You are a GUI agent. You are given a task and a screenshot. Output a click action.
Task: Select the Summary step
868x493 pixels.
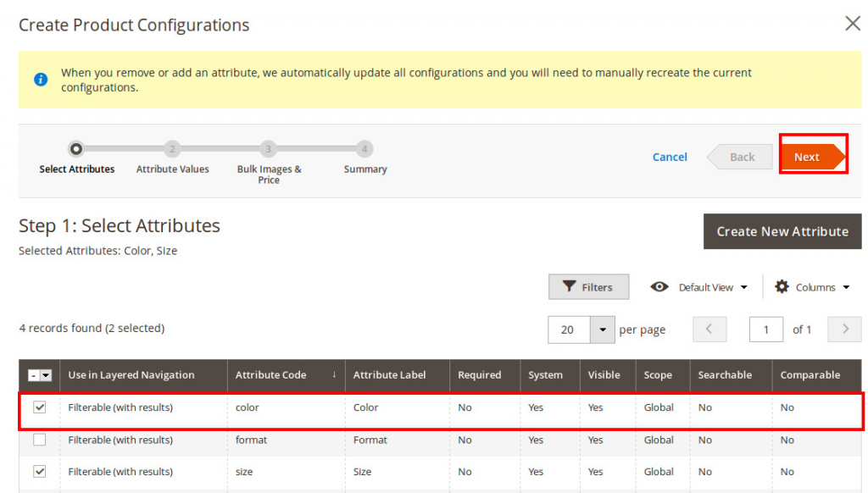pos(364,149)
